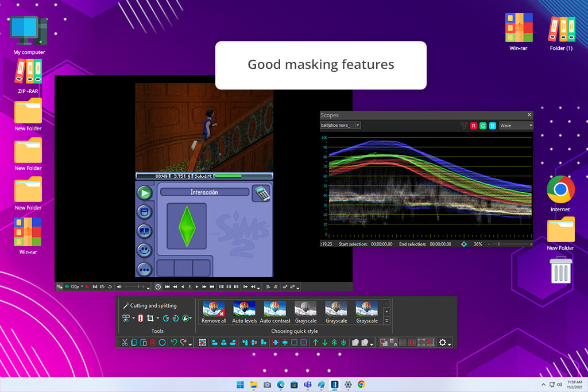Click the rotate 90 clockwise icon
588x392 pixels.
tap(176, 318)
